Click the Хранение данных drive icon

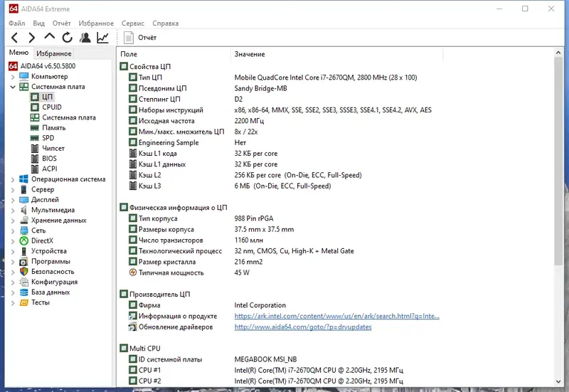coord(24,220)
